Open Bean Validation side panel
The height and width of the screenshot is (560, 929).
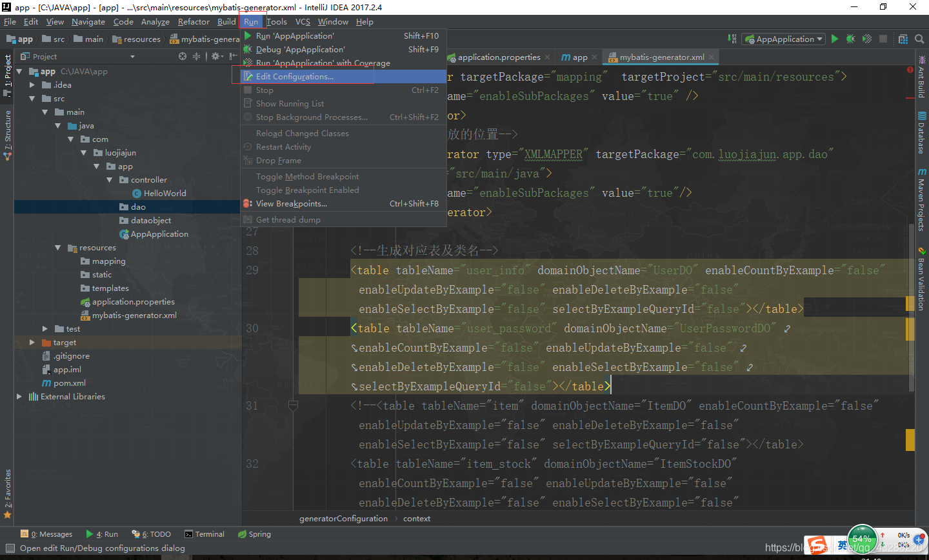coord(921,279)
